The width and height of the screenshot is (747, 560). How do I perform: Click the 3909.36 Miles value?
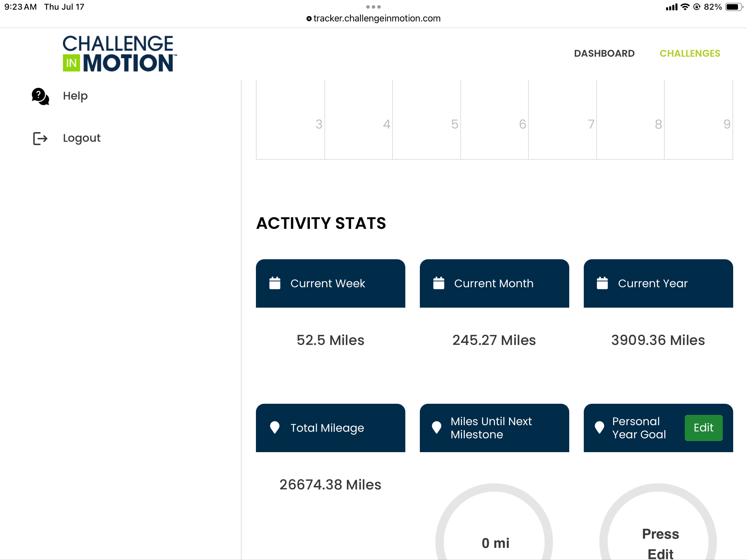click(x=658, y=340)
